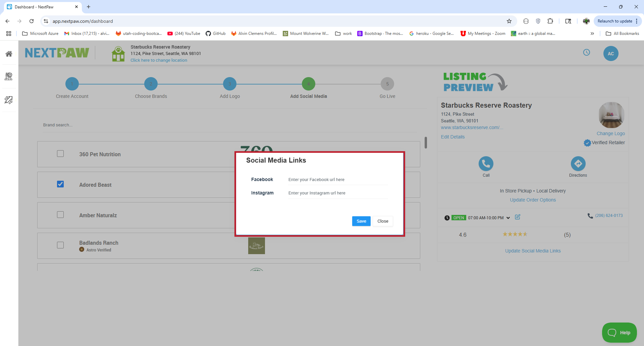The image size is (644, 346).
Task: Go to step 5 Go Live
Action: click(387, 84)
